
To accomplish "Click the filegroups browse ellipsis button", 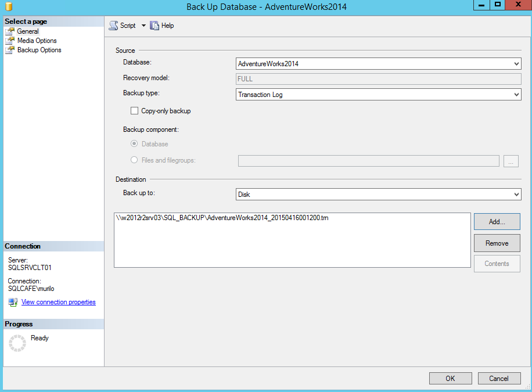I will click(511, 161).
